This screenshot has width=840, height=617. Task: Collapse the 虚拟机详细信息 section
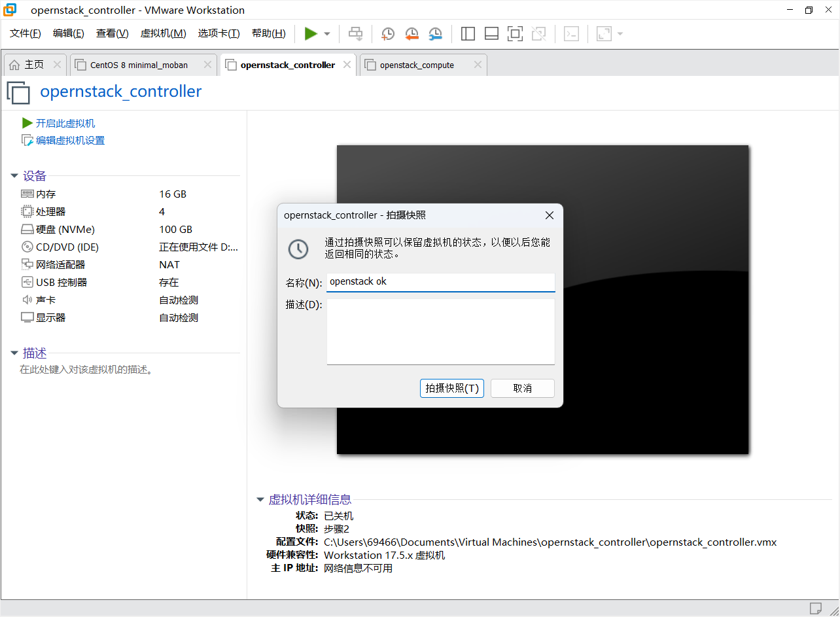(x=260, y=500)
